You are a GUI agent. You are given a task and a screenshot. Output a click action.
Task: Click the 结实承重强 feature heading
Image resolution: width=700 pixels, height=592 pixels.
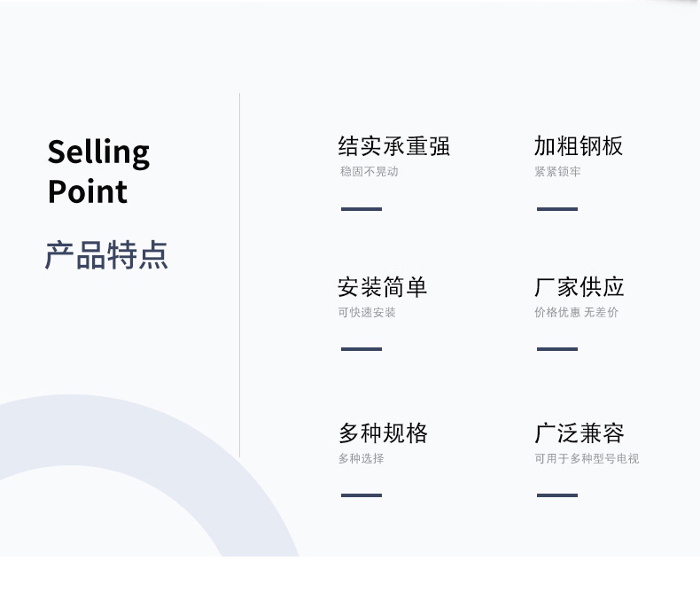pyautogui.click(x=393, y=146)
